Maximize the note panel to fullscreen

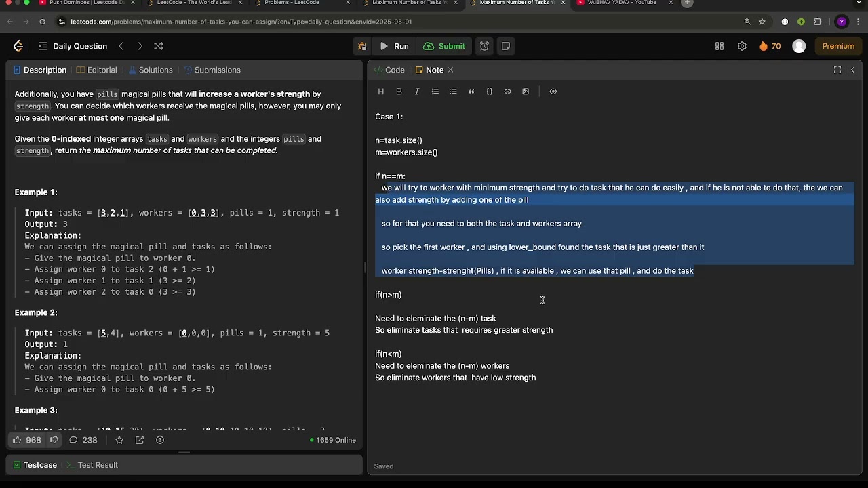coord(837,70)
